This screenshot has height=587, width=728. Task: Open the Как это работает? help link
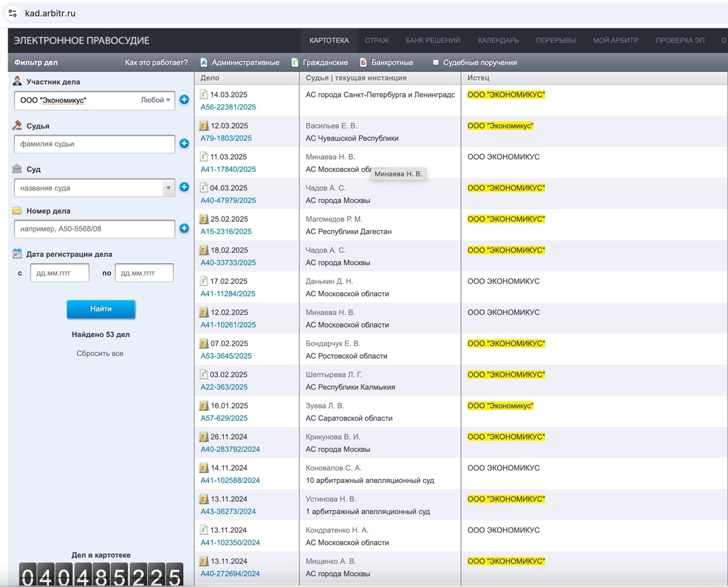click(x=156, y=62)
